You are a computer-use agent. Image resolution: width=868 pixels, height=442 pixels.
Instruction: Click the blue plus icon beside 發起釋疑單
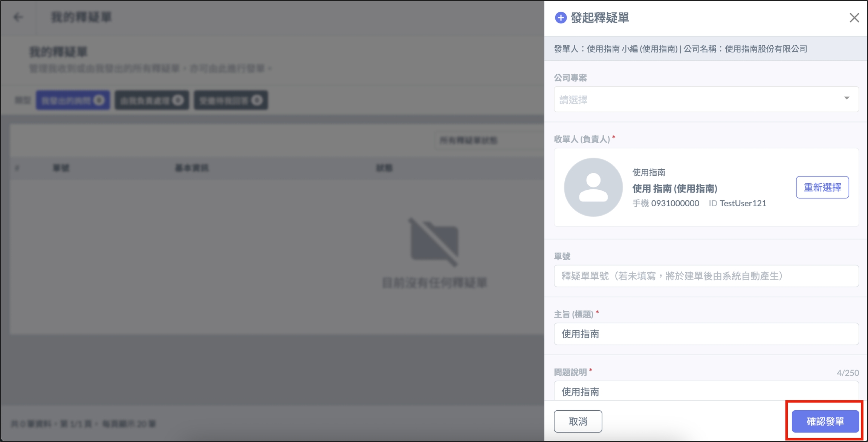click(x=561, y=18)
